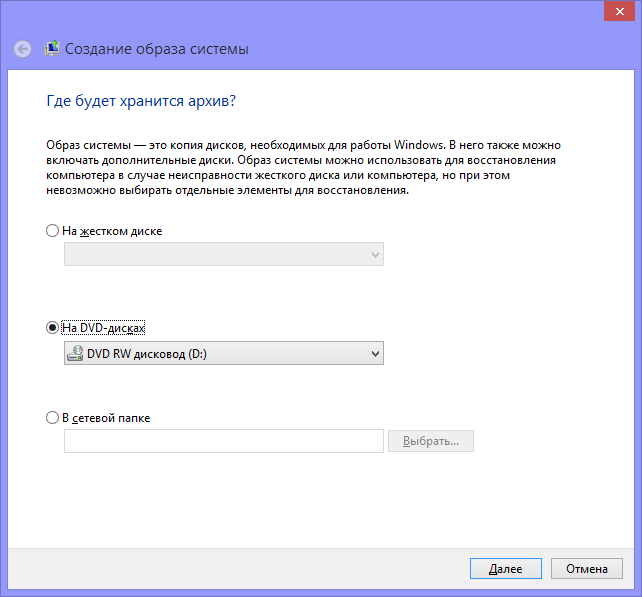Open the hard disk selection combo box
The image size is (642, 597).
(x=223, y=255)
